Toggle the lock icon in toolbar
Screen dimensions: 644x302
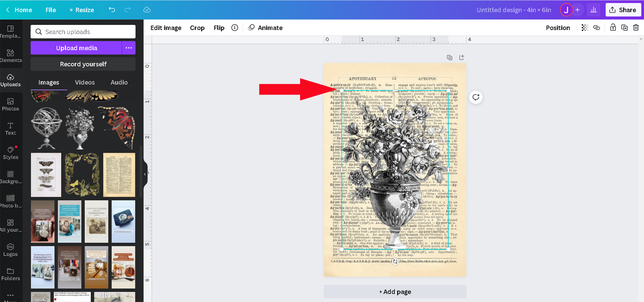613,27
